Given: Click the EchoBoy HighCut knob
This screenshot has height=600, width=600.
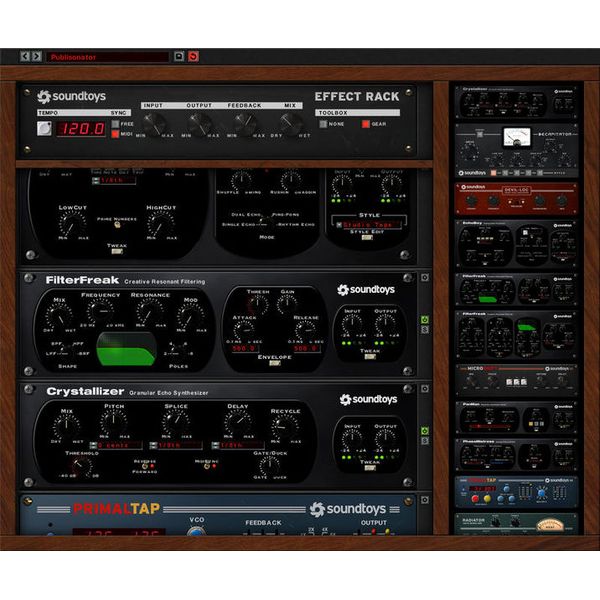Looking at the screenshot, I should pos(161,224).
